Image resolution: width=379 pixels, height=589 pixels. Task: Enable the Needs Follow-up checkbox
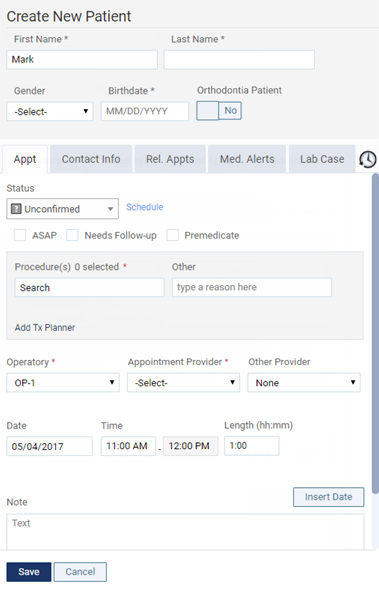[x=72, y=235]
